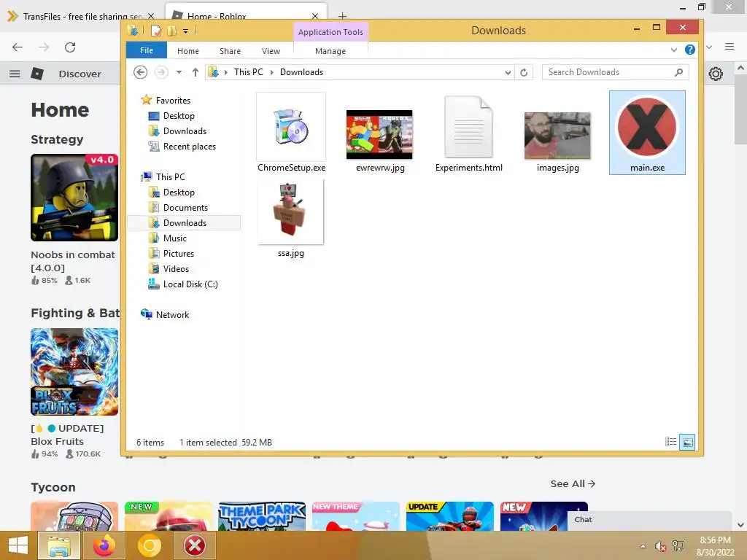The height and width of the screenshot is (560, 747).
Task: Show hidden tray icons arrow
Action: click(x=643, y=546)
